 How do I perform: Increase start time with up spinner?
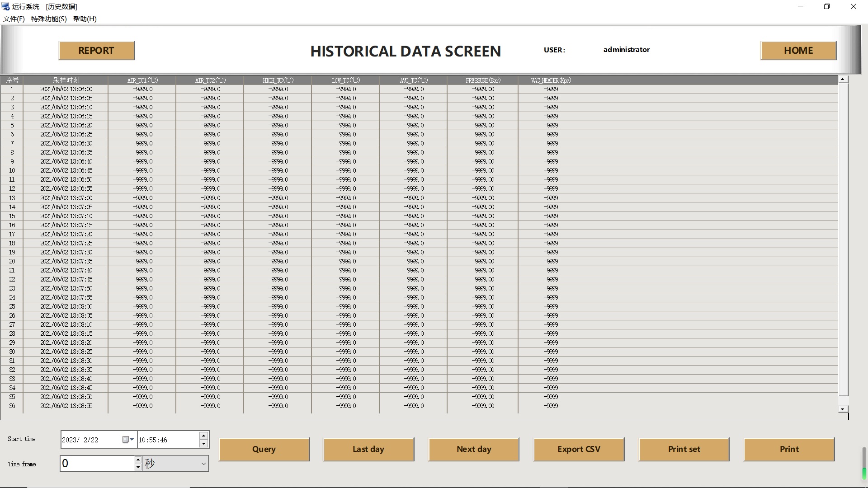coord(203,436)
